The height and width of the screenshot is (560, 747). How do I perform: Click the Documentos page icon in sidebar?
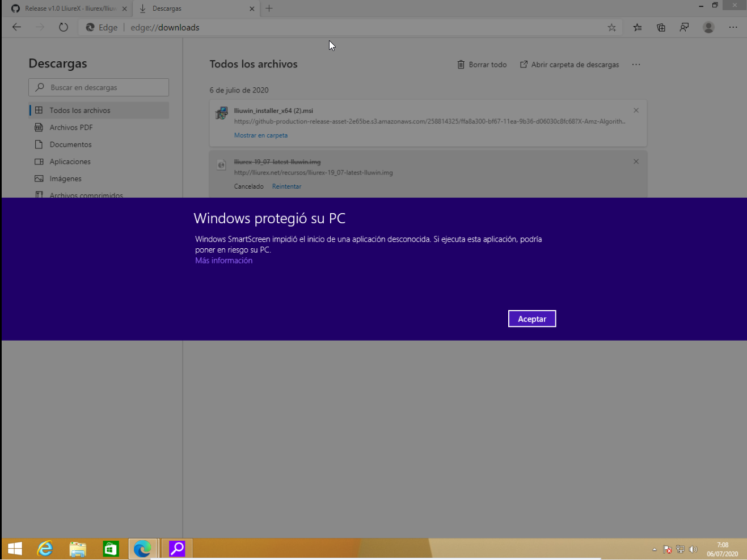click(x=39, y=145)
